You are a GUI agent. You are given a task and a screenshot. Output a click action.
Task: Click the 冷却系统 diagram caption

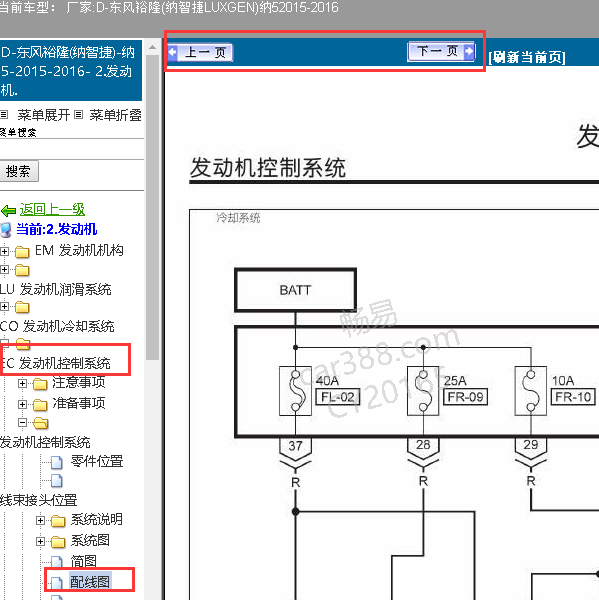pyautogui.click(x=238, y=218)
